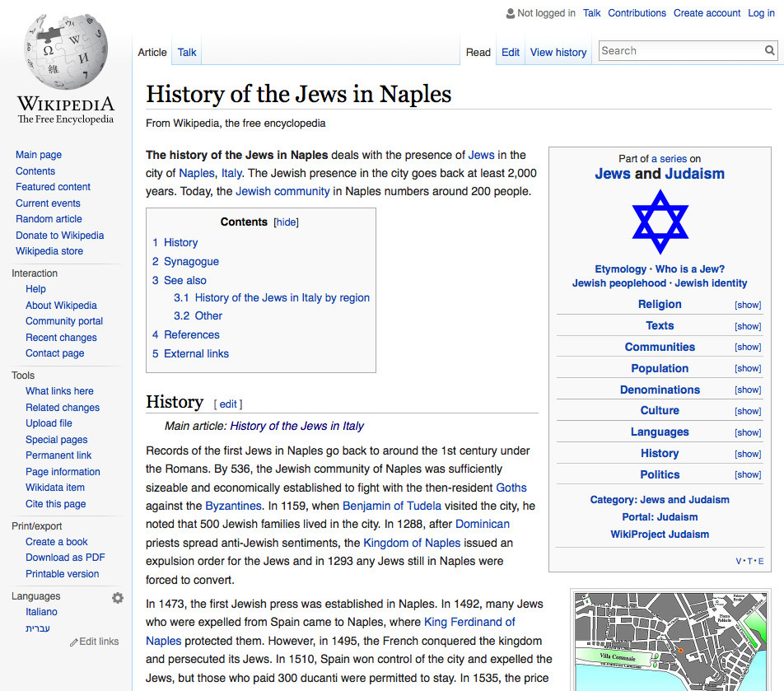Open the Jewish community link
784x691 pixels.
282,191
